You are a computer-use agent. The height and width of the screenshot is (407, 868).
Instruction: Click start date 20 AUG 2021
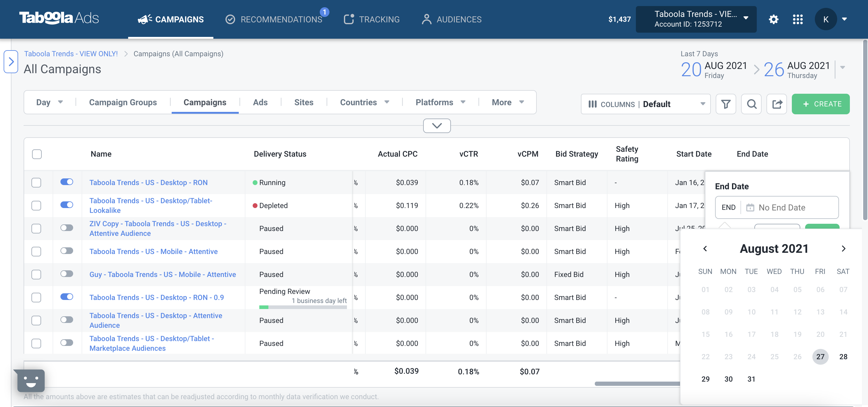pos(714,70)
